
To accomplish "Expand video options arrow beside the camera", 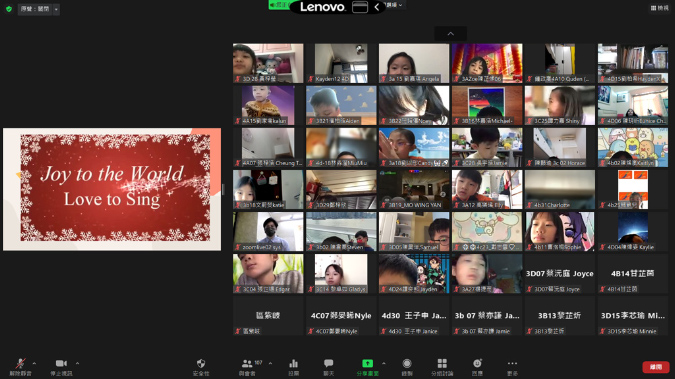I will (x=77, y=363).
